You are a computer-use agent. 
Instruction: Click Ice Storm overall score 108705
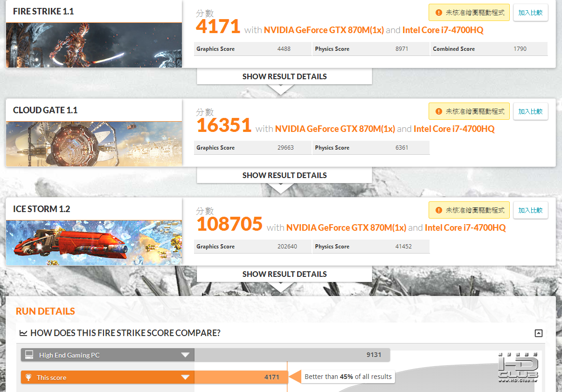click(x=229, y=224)
